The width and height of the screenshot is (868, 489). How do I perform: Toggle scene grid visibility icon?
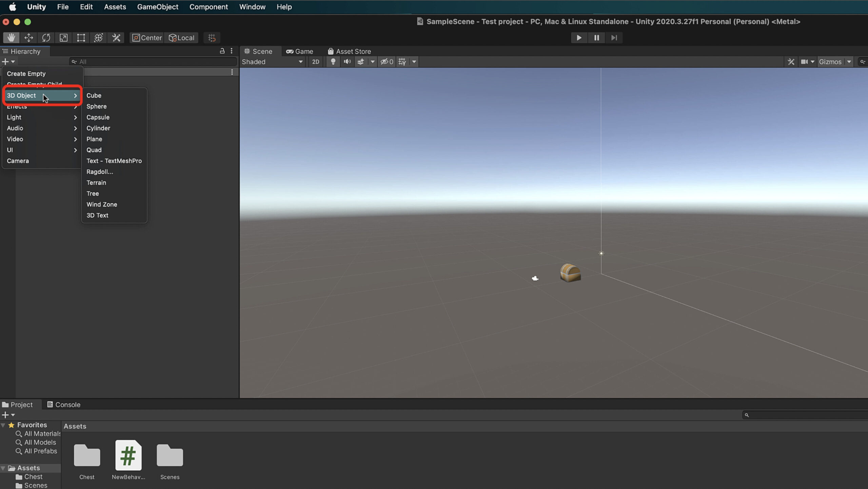pos(402,62)
